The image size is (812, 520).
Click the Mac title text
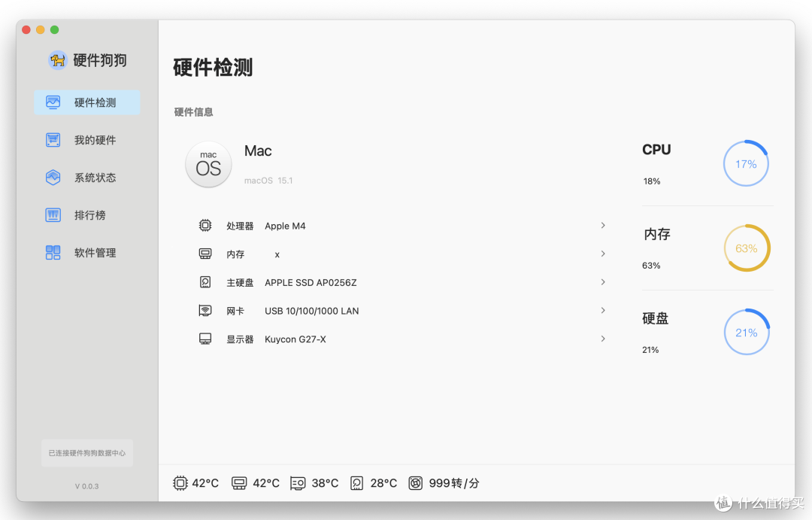(x=258, y=151)
